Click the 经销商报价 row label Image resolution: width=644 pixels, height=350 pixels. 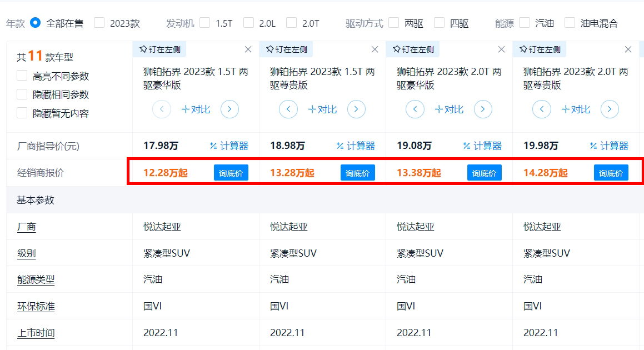40,173
